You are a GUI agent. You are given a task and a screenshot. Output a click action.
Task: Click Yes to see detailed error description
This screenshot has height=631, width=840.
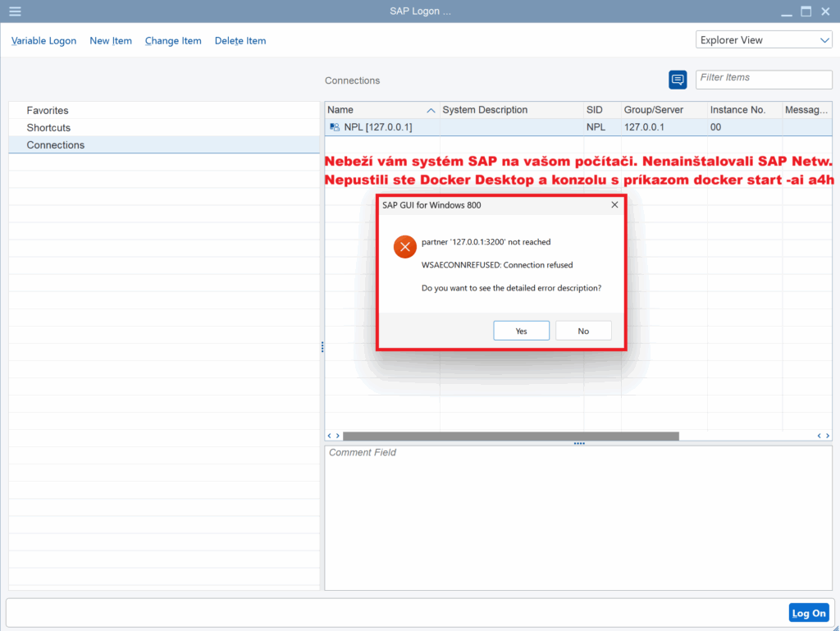coord(521,331)
